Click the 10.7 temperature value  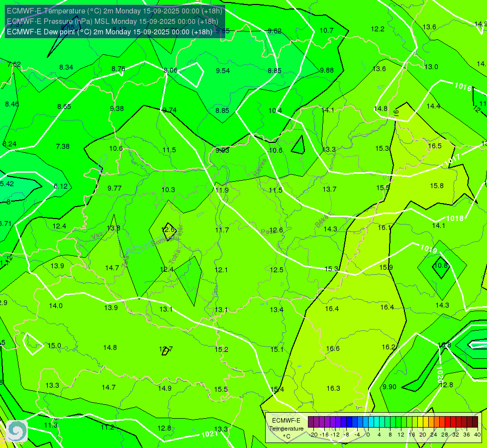coord(326,30)
